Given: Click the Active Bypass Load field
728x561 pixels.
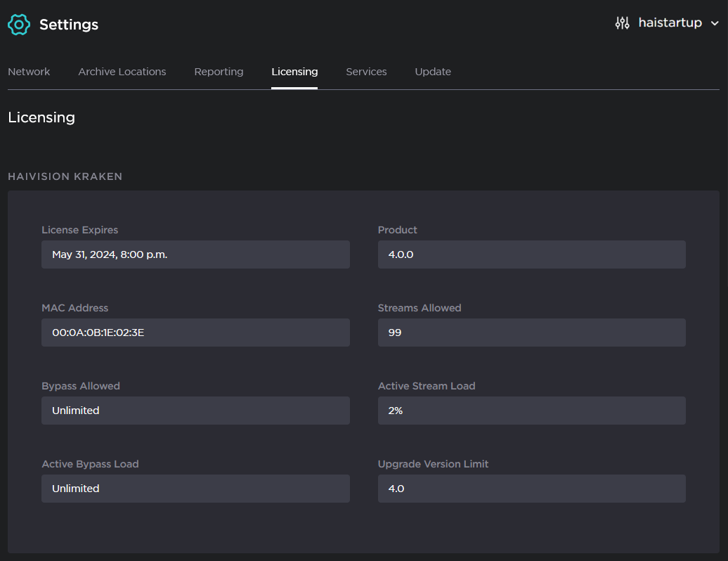Looking at the screenshot, I should coord(195,489).
